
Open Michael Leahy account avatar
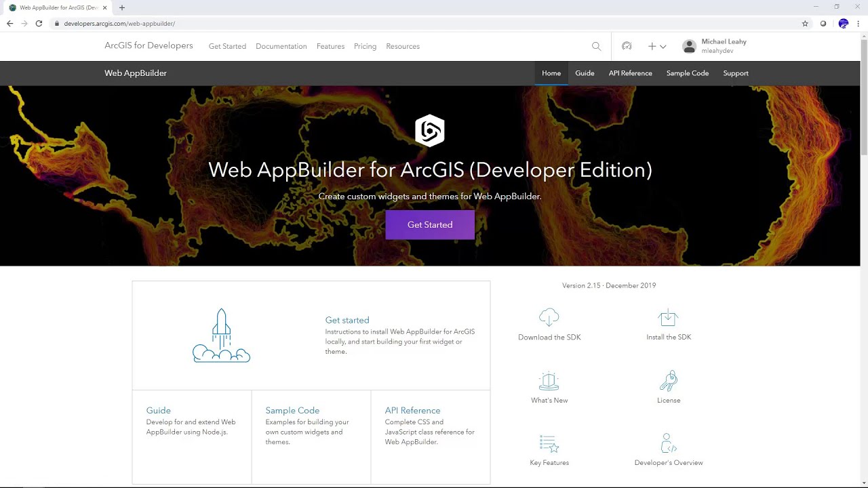(689, 46)
